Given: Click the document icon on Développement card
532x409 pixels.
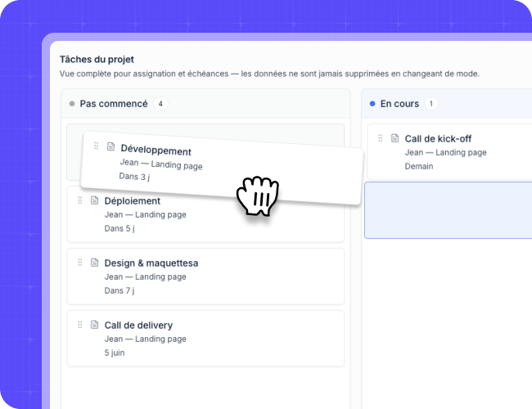Looking at the screenshot, I should point(111,146).
